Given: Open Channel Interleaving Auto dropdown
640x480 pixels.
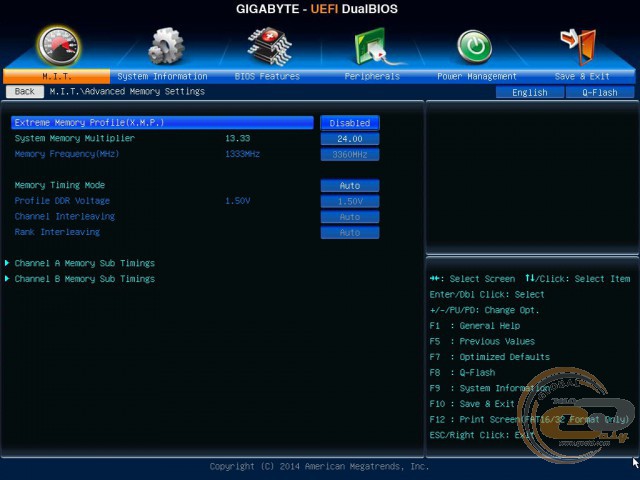Looking at the screenshot, I should click(350, 217).
